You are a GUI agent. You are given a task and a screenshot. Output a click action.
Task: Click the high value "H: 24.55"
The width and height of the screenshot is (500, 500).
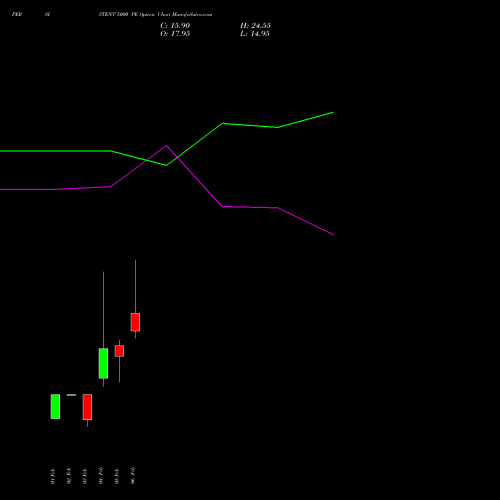pyautogui.click(x=255, y=26)
